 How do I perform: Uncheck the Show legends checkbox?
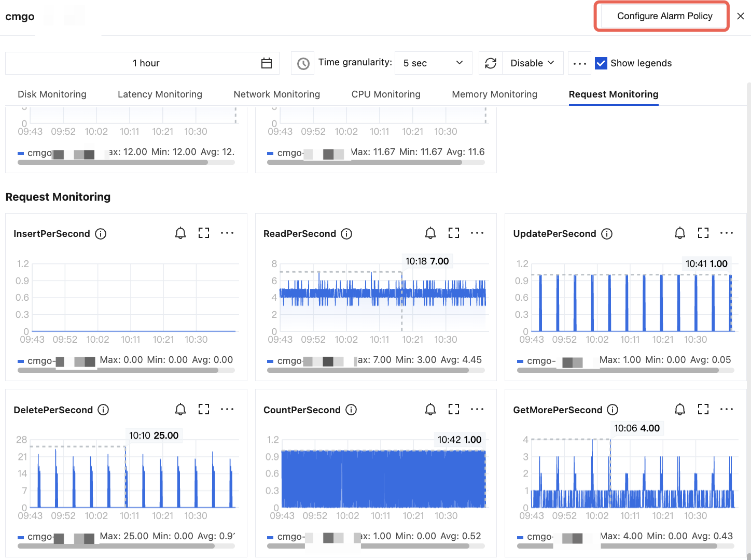(601, 63)
